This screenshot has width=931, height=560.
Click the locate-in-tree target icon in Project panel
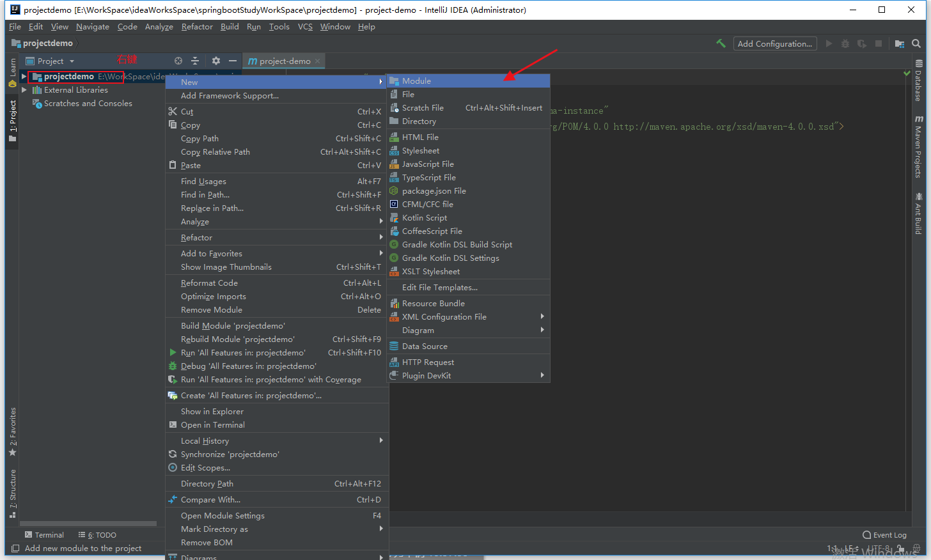(178, 61)
